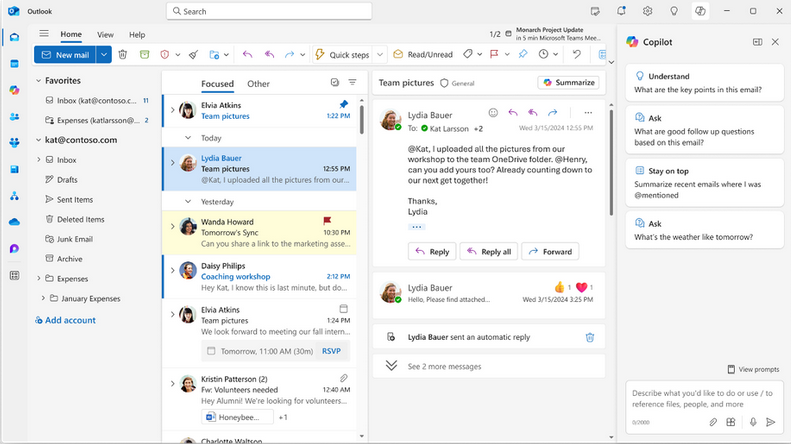Open the filter menu in message list
Viewport: 791px width, 444px height.
pos(352,82)
